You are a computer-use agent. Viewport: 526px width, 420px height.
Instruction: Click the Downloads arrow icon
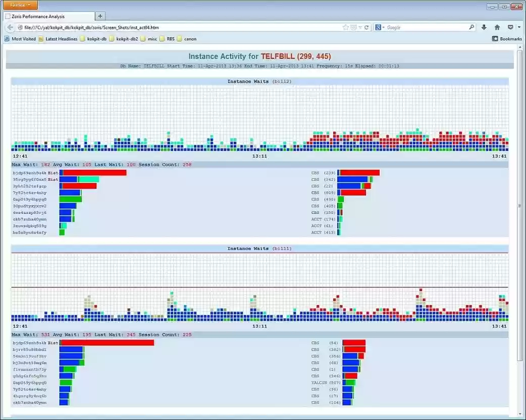click(484, 27)
